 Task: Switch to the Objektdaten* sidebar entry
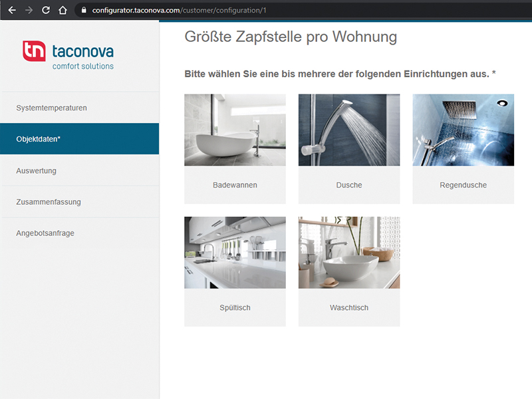(x=41, y=139)
